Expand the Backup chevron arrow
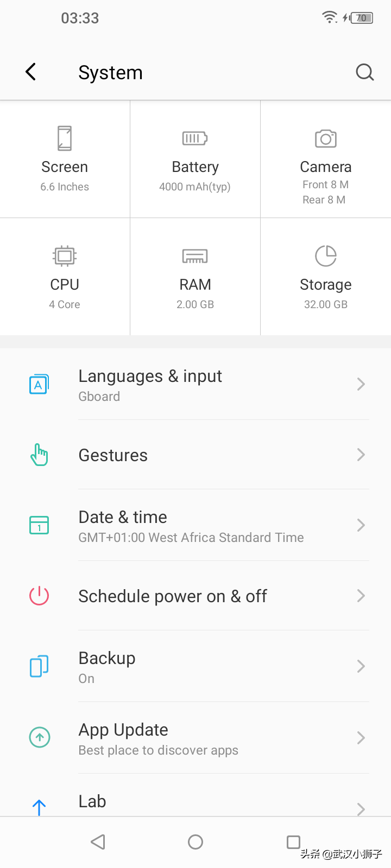391x868 pixels. 361,666
